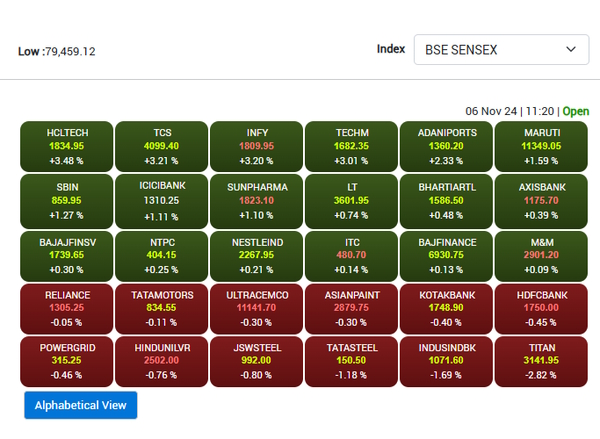Open the SBIN stock tile

click(x=67, y=201)
